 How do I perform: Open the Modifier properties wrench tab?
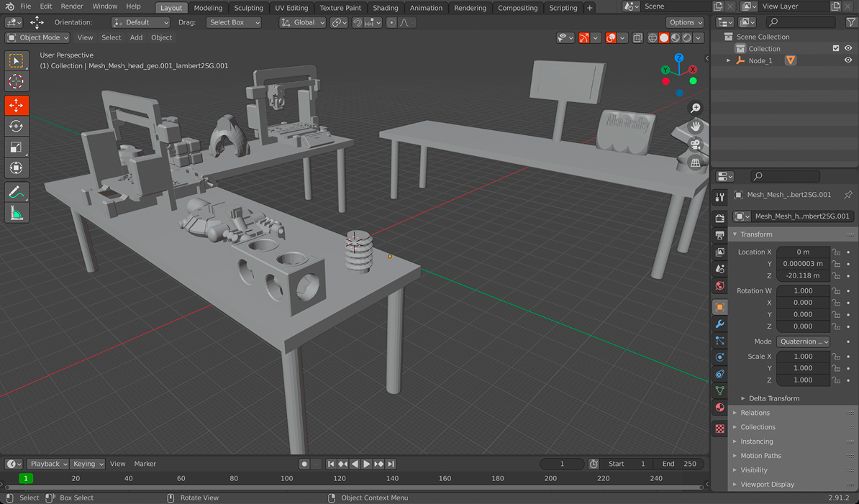[x=719, y=324]
